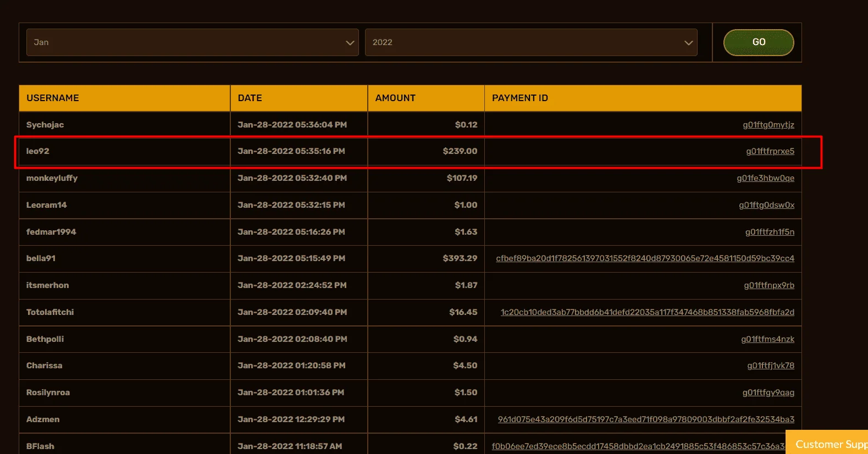Click date Jan-28-2022 05:36:04 PM
Screen dimensions: 868x454
tap(292, 125)
